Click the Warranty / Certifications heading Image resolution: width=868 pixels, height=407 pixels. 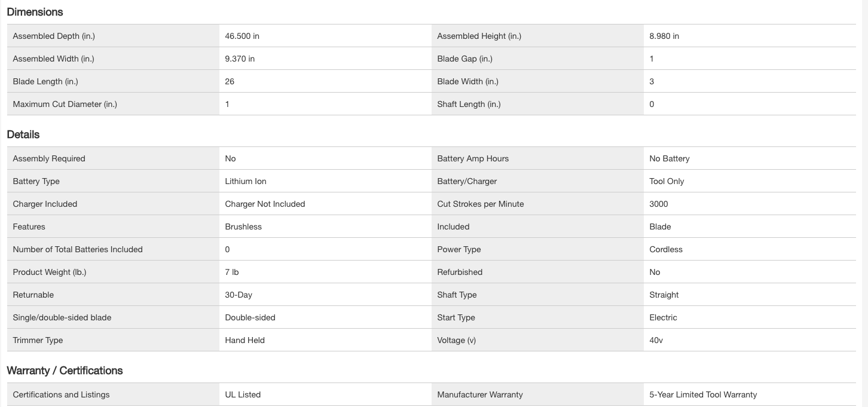pos(65,371)
